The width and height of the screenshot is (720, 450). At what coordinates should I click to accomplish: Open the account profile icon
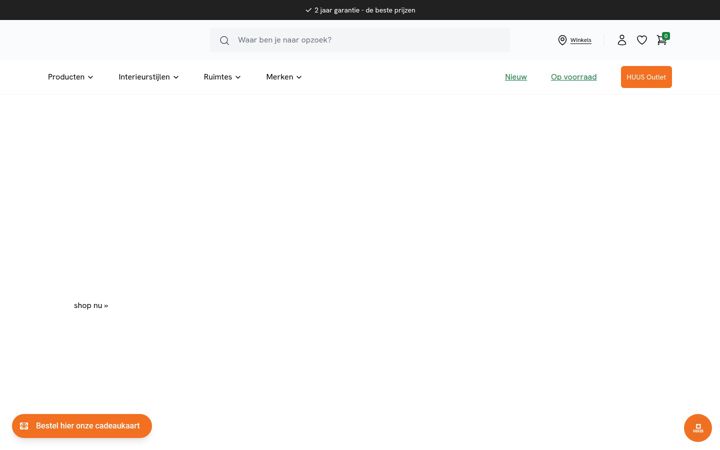tap(622, 40)
